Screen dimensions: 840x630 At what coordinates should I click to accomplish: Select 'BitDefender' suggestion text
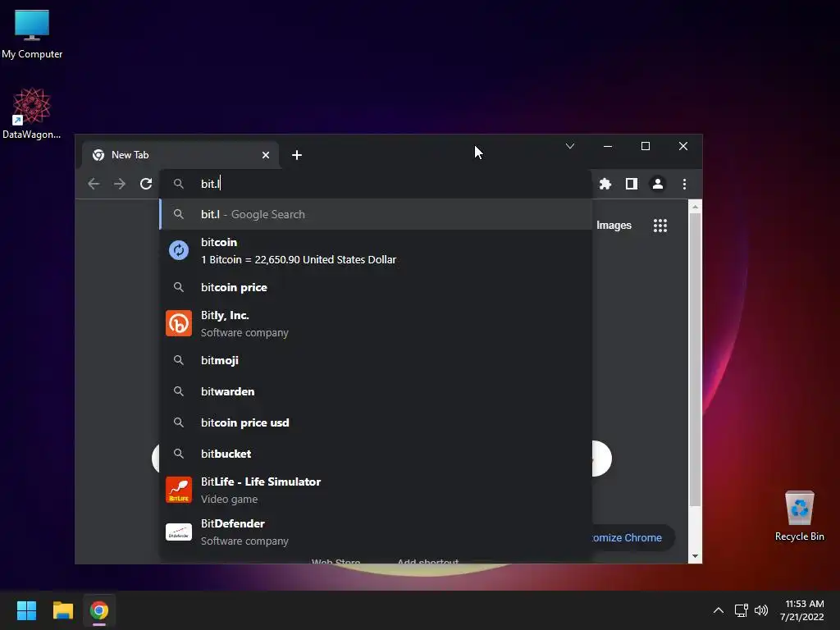click(232, 523)
